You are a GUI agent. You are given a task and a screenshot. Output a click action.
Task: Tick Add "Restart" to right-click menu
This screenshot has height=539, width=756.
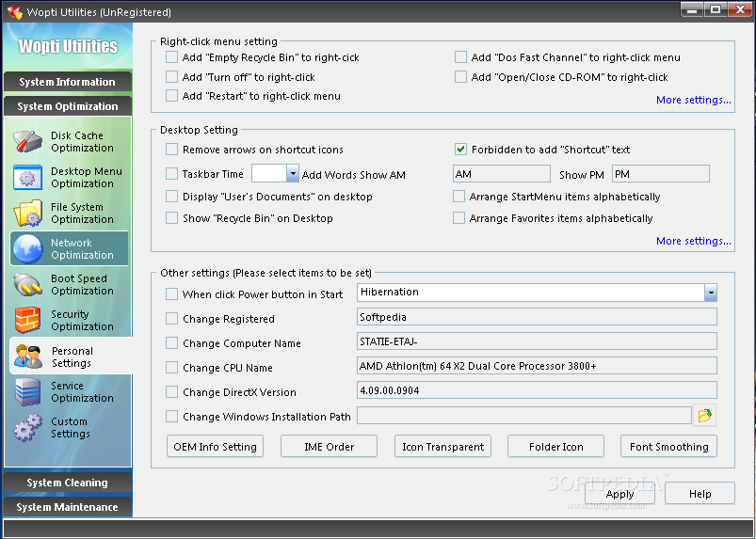171,95
